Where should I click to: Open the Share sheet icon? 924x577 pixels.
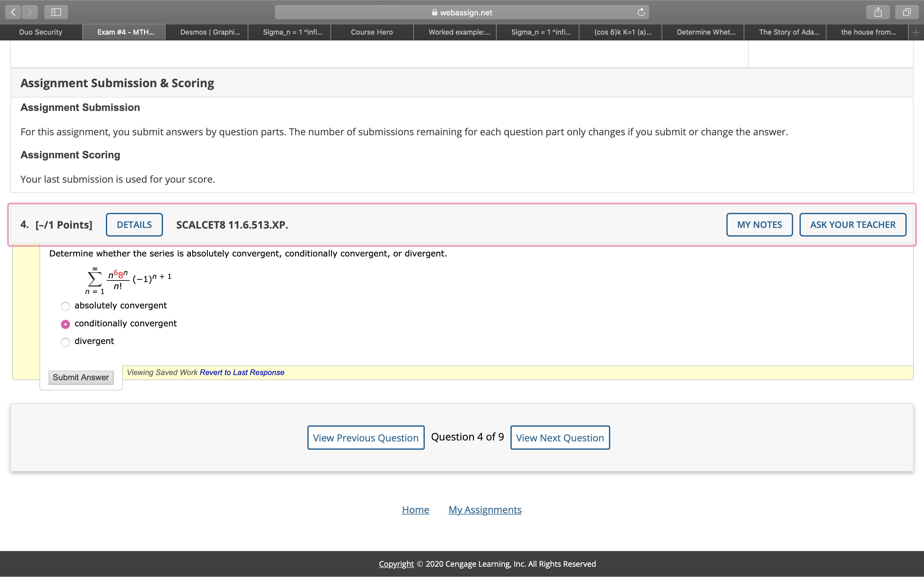[878, 12]
